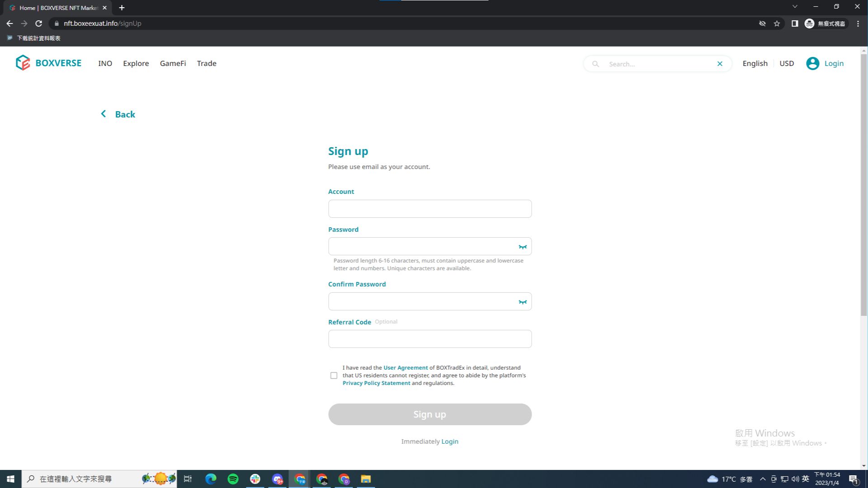Click the user avatar icon
868x488 pixels.
(812, 63)
